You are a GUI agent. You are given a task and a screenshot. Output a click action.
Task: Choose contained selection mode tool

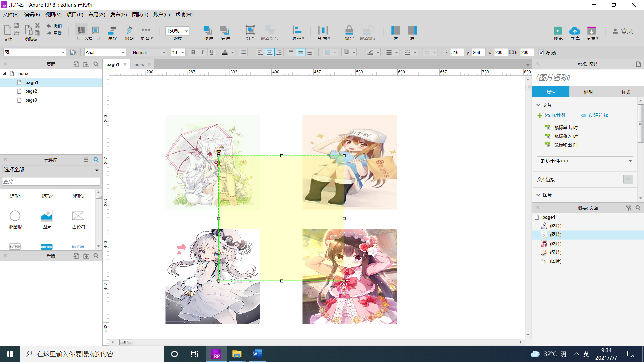pyautogui.click(x=95, y=30)
